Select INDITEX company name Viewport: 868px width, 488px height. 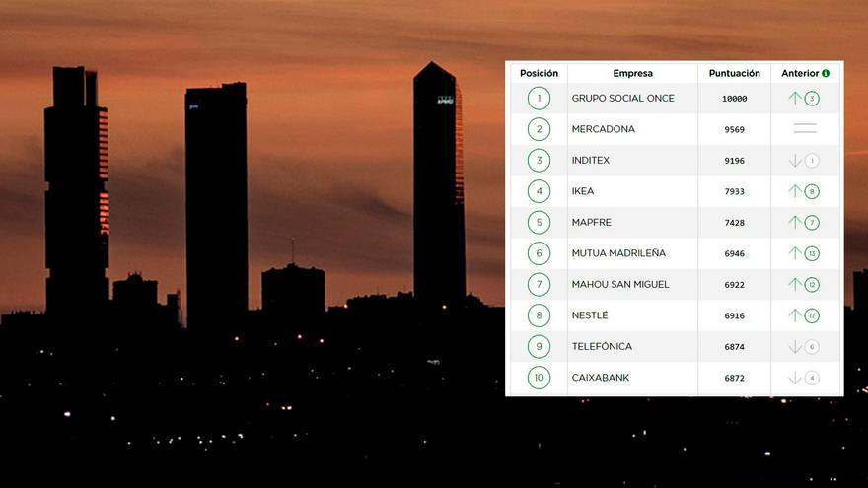590,160
